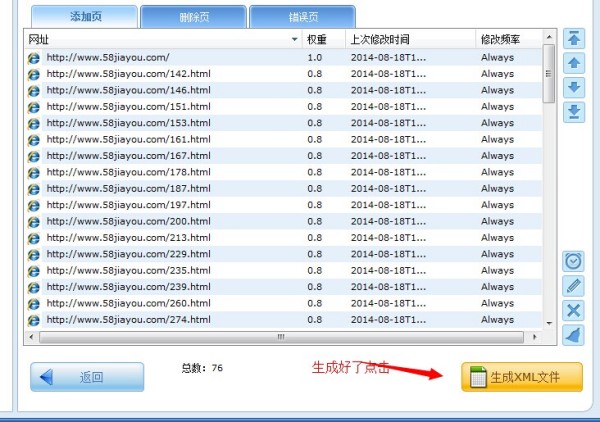Image resolution: width=600 pixels, height=422 pixels.
Task: Click the move-to-top arrow icon
Action: click(574, 38)
